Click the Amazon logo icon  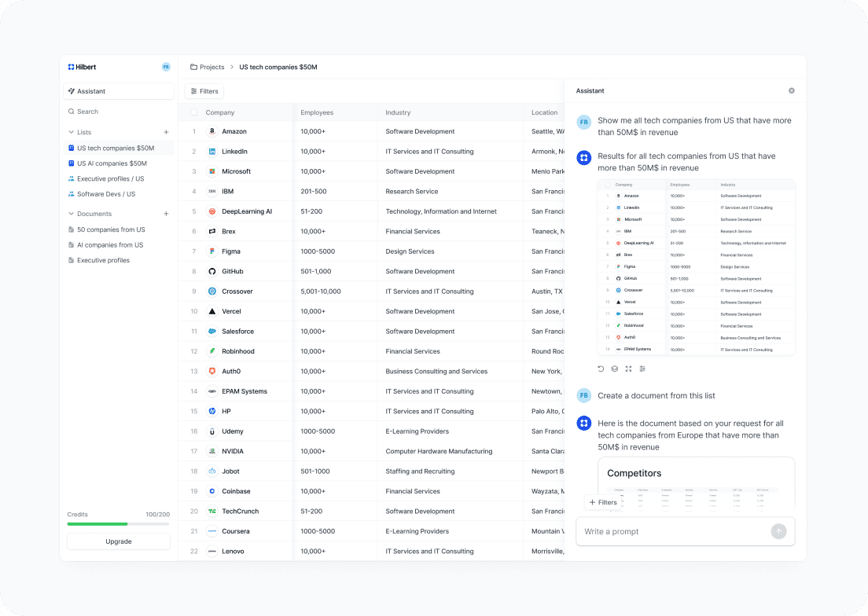pyautogui.click(x=212, y=131)
